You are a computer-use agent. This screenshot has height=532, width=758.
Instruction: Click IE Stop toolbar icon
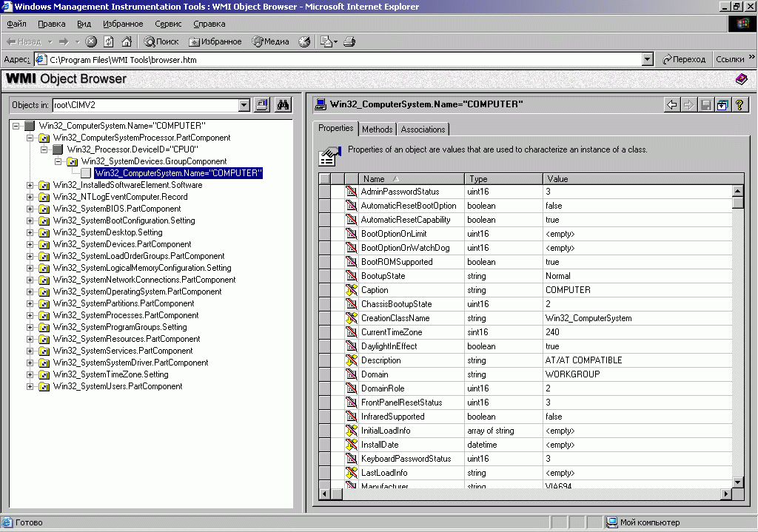[x=91, y=41]
